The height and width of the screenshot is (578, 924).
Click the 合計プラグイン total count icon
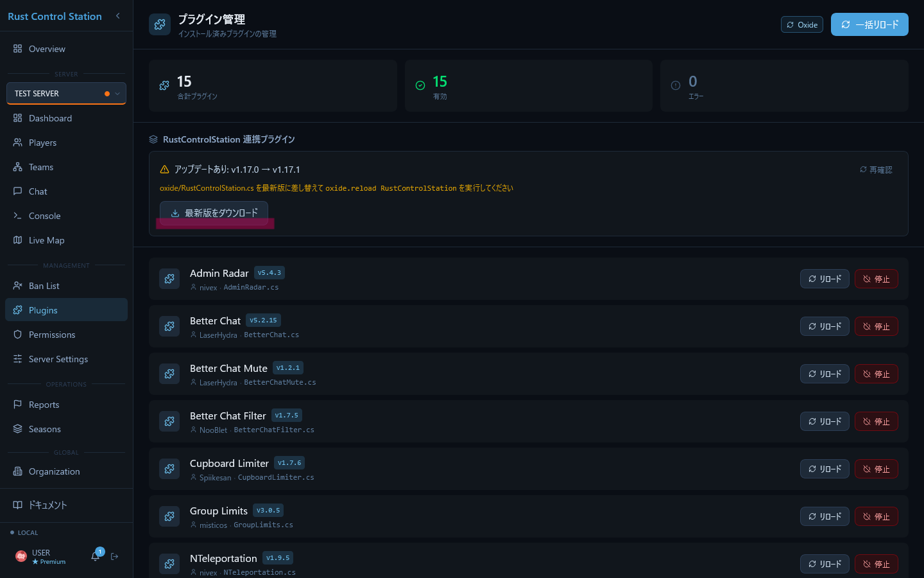pyautogui.click(x=164, y=85)
